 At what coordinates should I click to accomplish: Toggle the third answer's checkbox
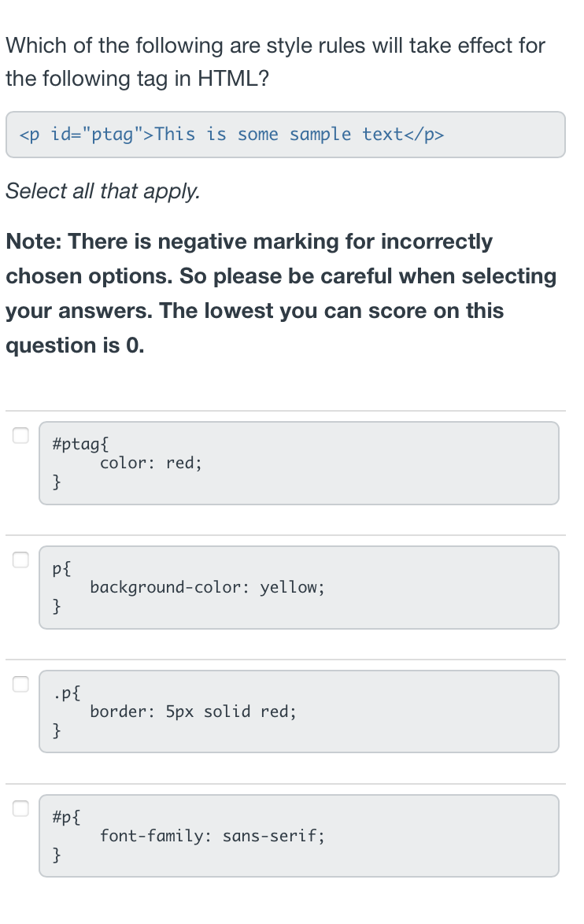coord(21,683)
